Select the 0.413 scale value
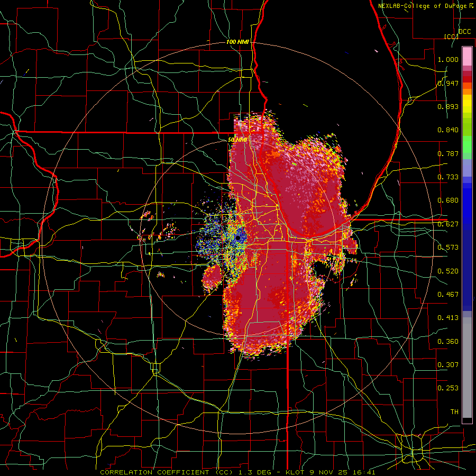This screenshot has height=476, width=476. click(448, 318)
